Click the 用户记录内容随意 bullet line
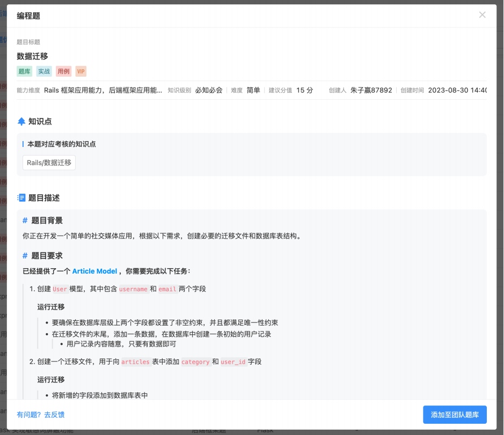 tap(121, 344)
